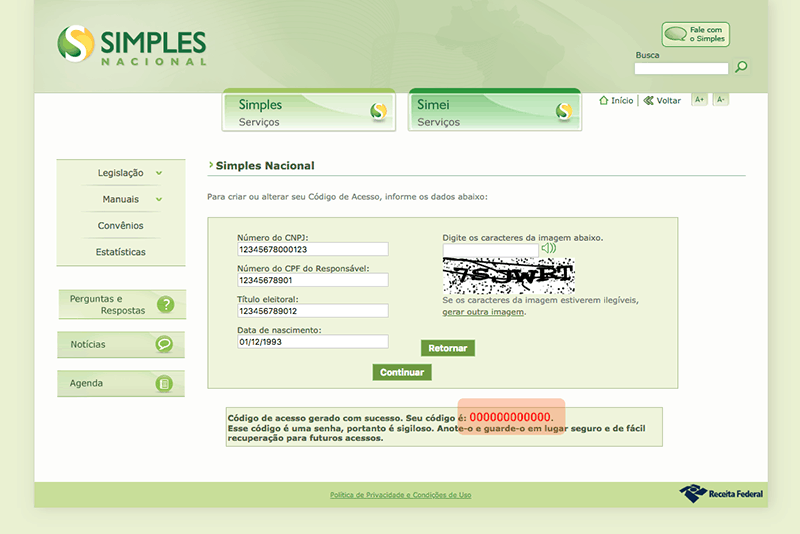Click the Simei tab swirl icon
The image size is (800, 534).
point(564,111)
